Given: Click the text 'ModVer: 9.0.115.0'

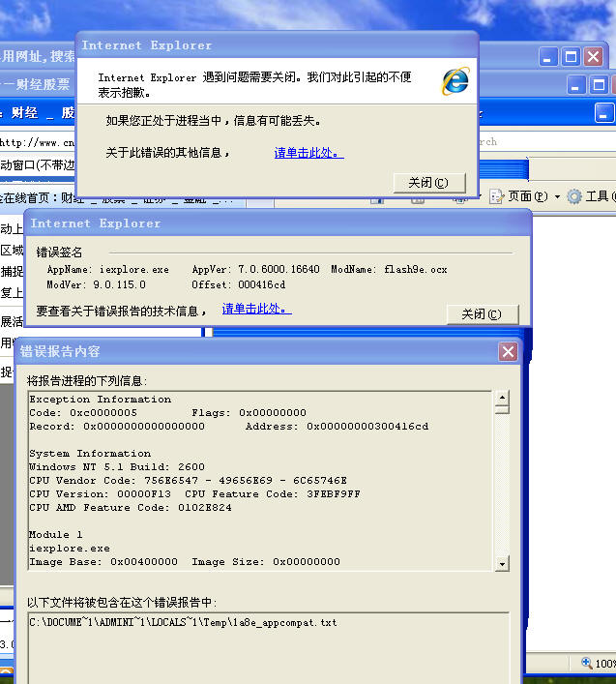Looking at the screenshot, I should coord(97,284).
